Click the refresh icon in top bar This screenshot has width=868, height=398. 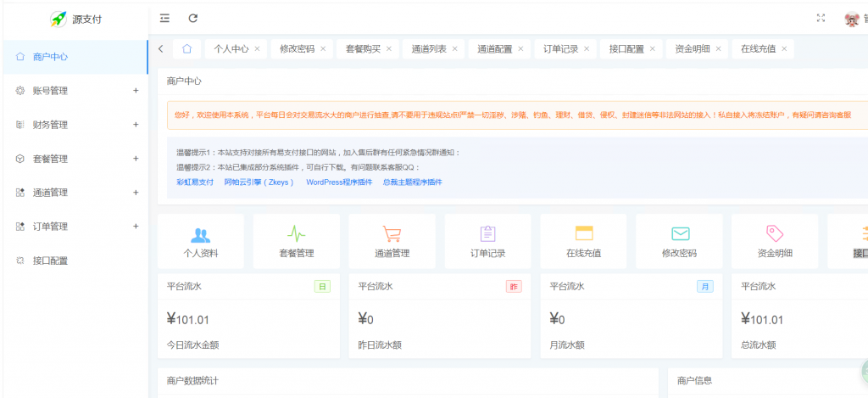coord(193,18)
